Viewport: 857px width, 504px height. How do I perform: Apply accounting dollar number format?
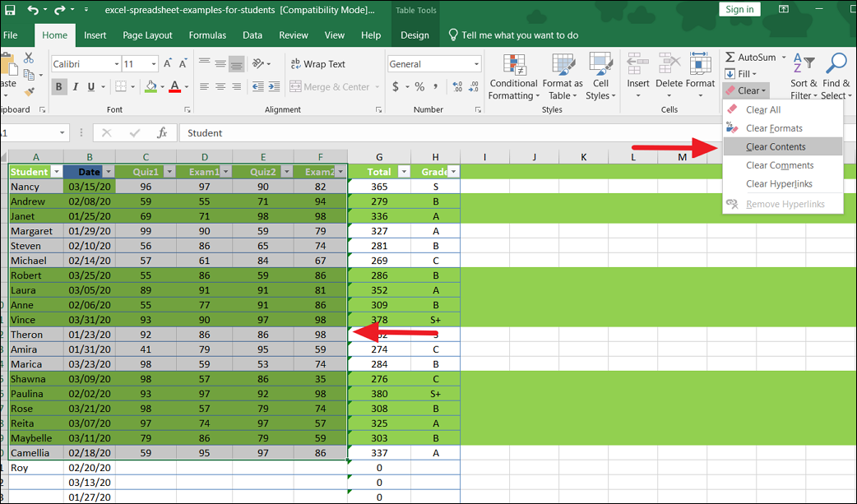[396, 87]
